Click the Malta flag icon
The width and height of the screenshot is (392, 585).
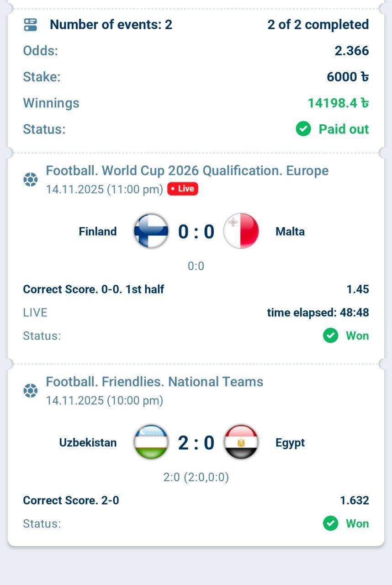point(241,231)
